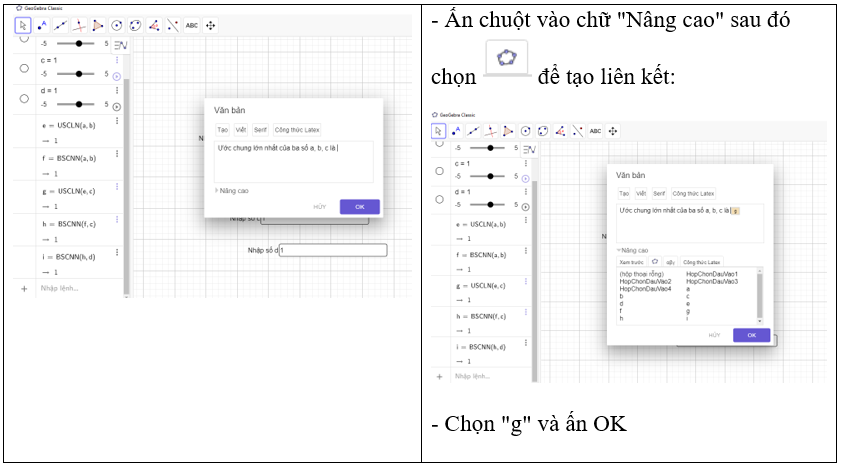Toggle visibility circle for d = 1 in right panel
Screen dimensions: 841x465
point(439,199)
